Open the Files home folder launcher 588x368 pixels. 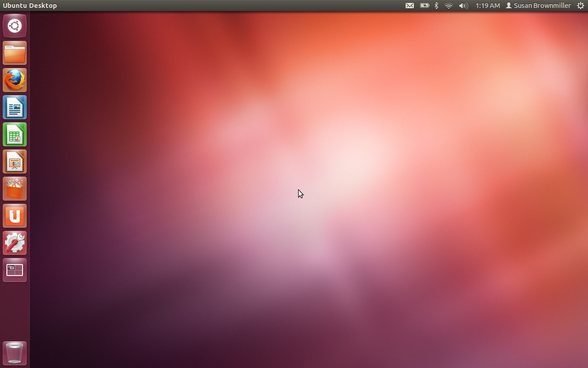[15, 53]
